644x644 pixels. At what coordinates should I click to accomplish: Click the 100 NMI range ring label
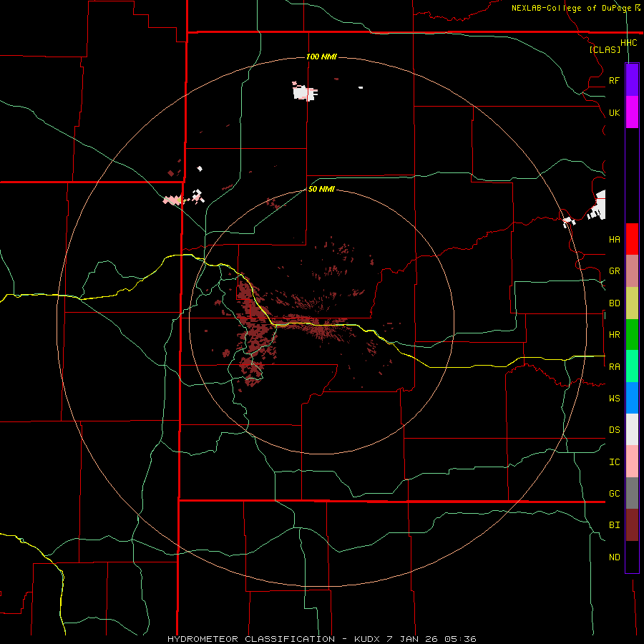[321, 57]
